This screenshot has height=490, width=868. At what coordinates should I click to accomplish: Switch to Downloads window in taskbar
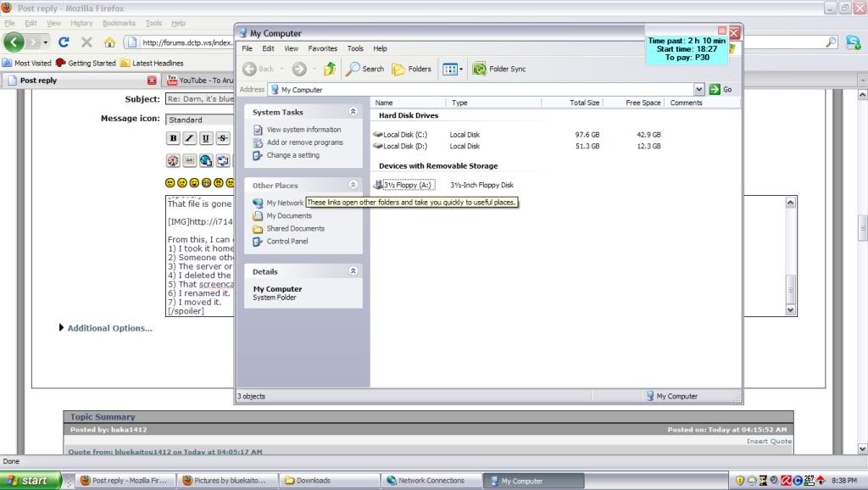[x=329, y=481]
